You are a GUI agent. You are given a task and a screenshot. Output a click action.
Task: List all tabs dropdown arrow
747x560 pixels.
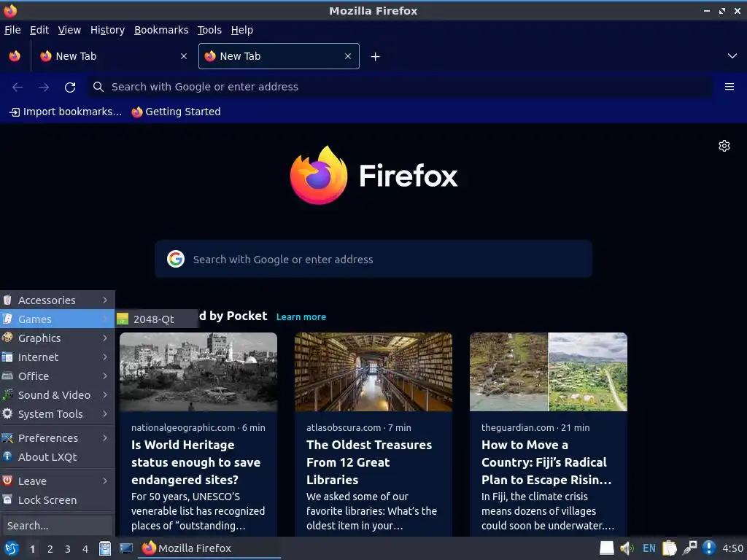[x=732, y=56]
